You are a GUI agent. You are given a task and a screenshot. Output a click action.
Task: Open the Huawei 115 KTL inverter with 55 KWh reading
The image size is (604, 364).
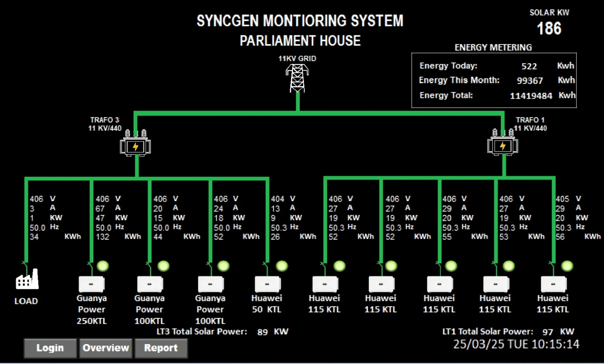[440, 284]
